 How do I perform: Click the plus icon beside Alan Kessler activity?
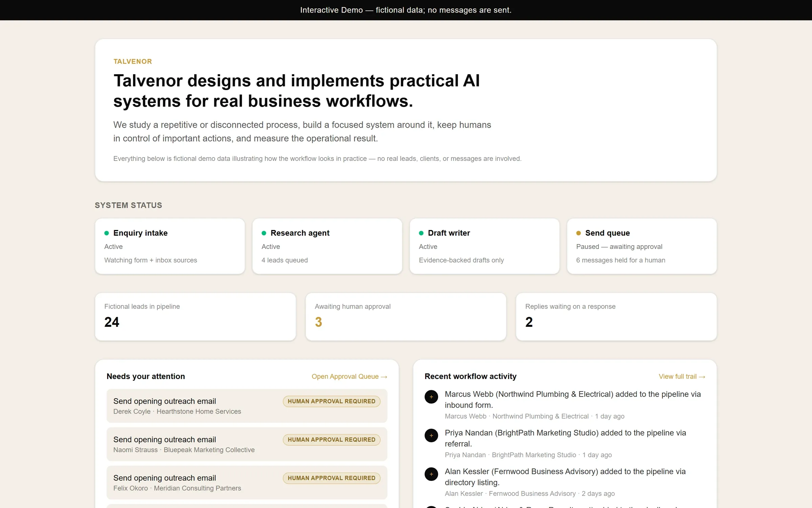coord(431,474)
